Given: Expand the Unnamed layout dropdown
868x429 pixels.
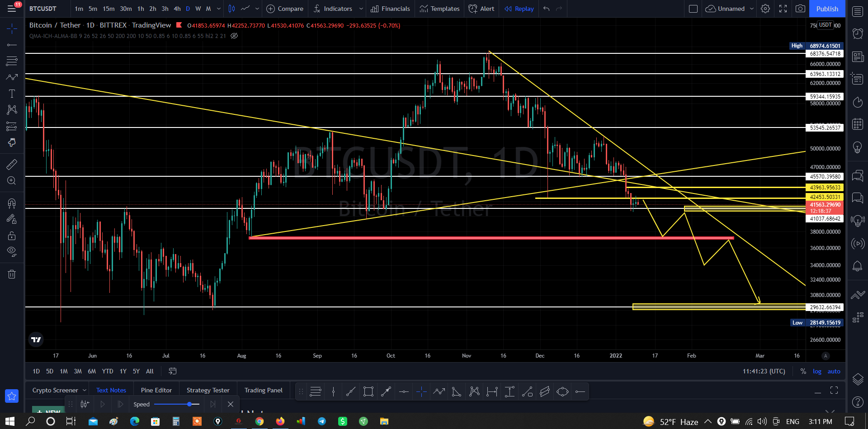Looking at the screenshot, I should 752,9.
